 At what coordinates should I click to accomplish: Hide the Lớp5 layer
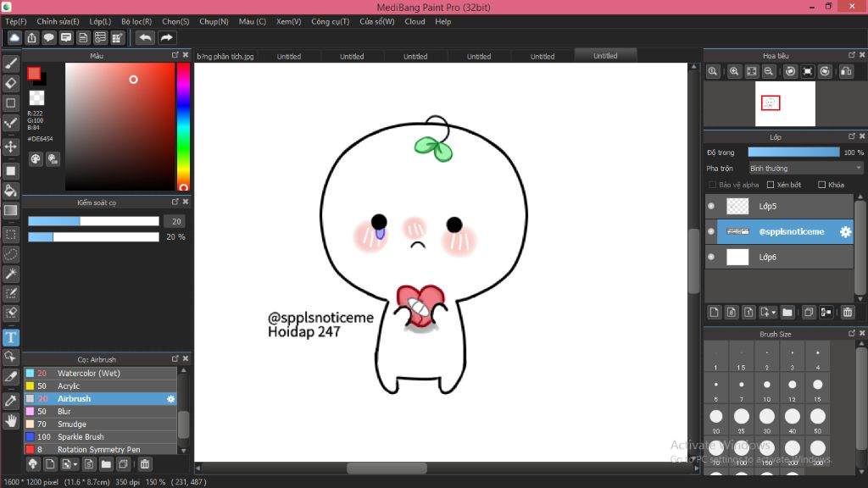(x=711, y=206)
